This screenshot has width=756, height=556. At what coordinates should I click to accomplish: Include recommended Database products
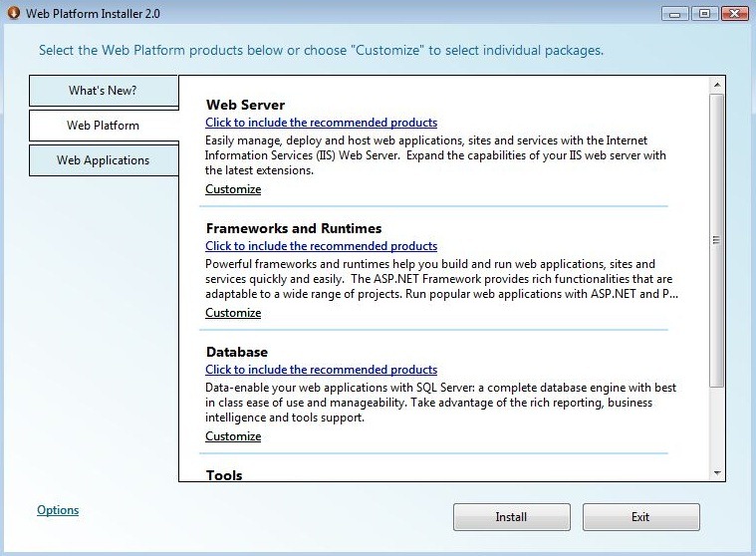pyautogui.click(x=321, y=370)
